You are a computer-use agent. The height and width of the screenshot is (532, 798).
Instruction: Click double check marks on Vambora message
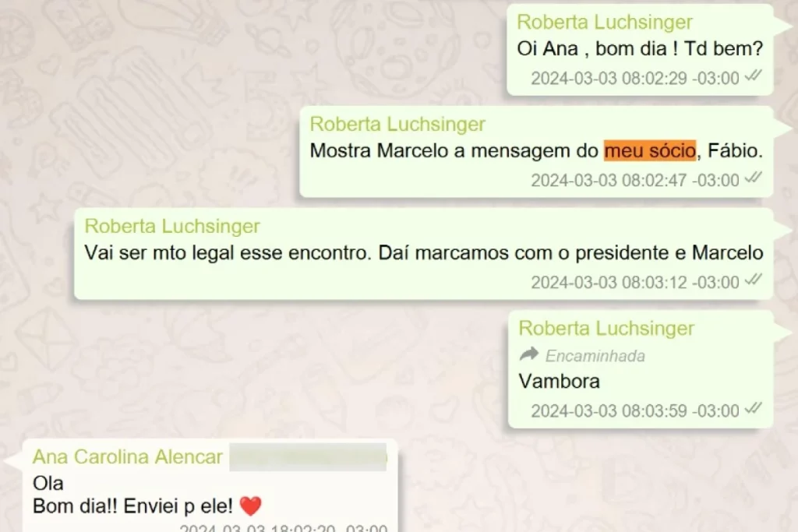[x=754, y=408]
